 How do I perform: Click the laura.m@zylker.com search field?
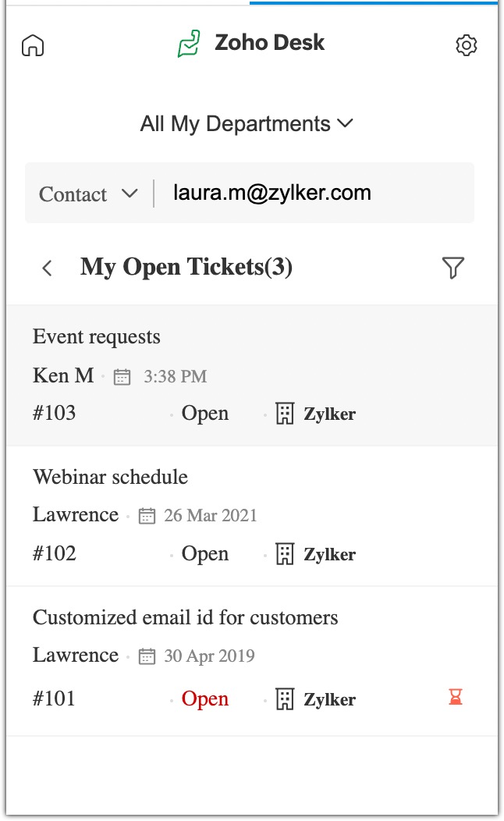pyautogui.click(x=312, y=193)
